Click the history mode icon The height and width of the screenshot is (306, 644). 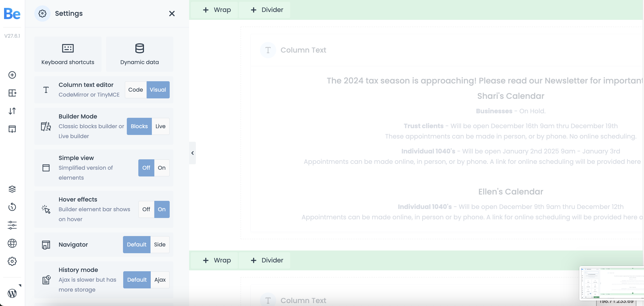(x=46, y=280)
